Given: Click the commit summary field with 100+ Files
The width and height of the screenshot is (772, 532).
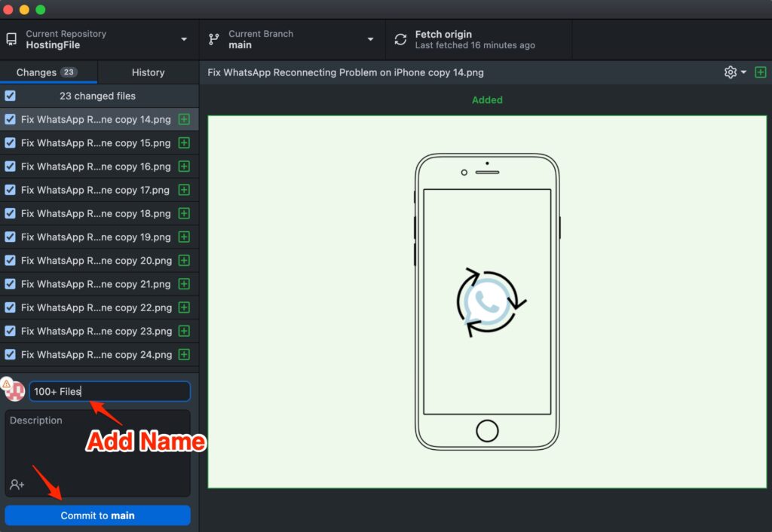Looking at the screenshot, I should 109,391.
